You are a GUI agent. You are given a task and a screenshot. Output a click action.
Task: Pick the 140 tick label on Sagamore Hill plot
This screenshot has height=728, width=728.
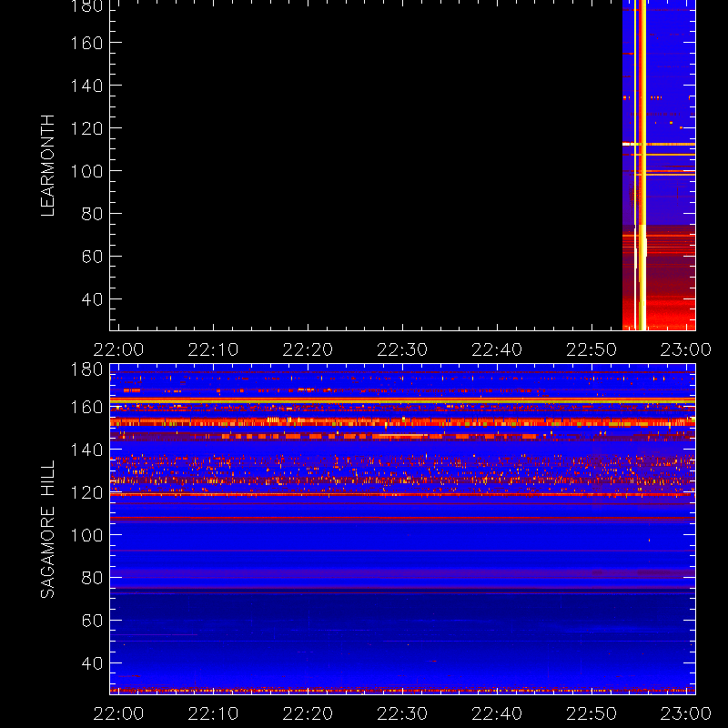(x=86, y=450)
